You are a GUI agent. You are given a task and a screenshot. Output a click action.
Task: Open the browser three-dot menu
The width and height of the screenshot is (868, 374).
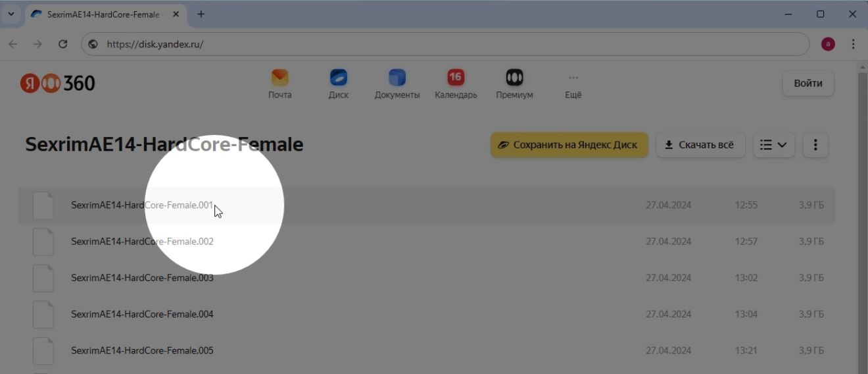pyautogui.click(x=853, y=44)
